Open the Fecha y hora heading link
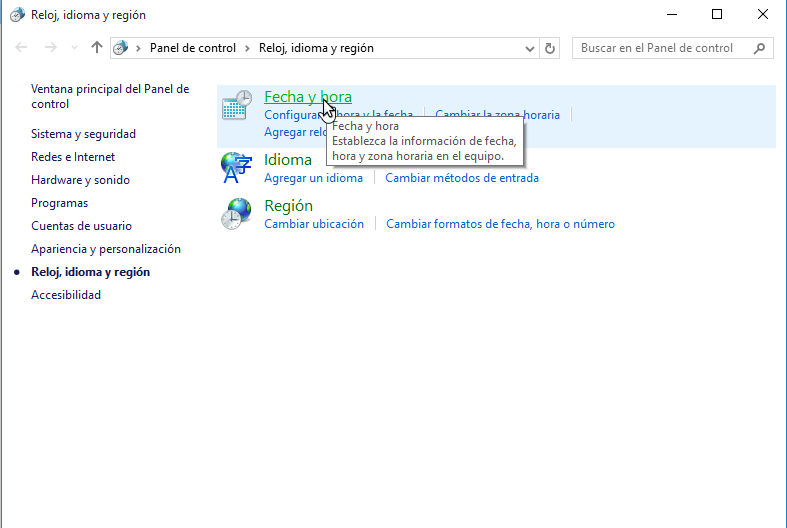787x528 pixels. coord(308,96)
